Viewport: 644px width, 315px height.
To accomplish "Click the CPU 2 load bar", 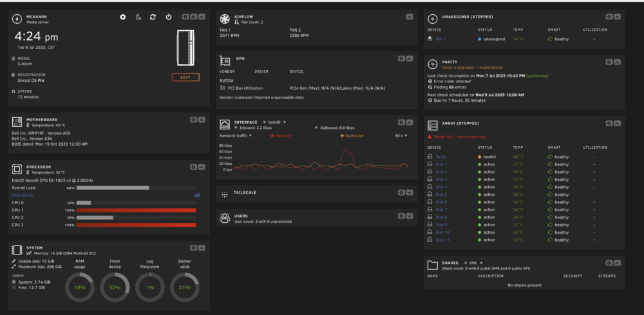I will (137, 218).
